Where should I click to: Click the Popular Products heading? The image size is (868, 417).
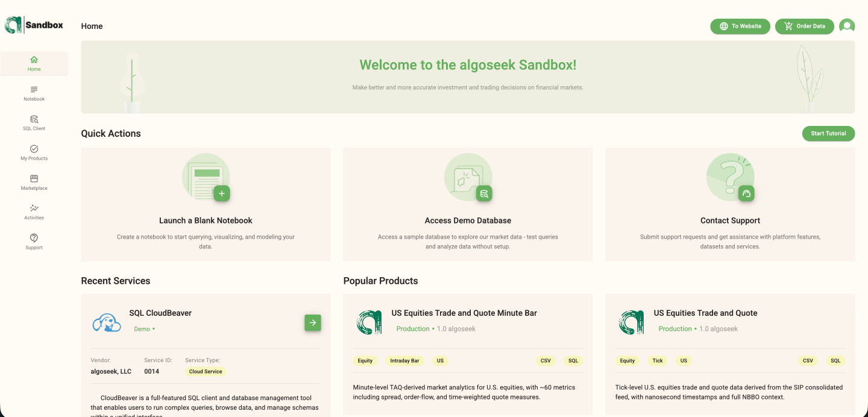point(380,281)
